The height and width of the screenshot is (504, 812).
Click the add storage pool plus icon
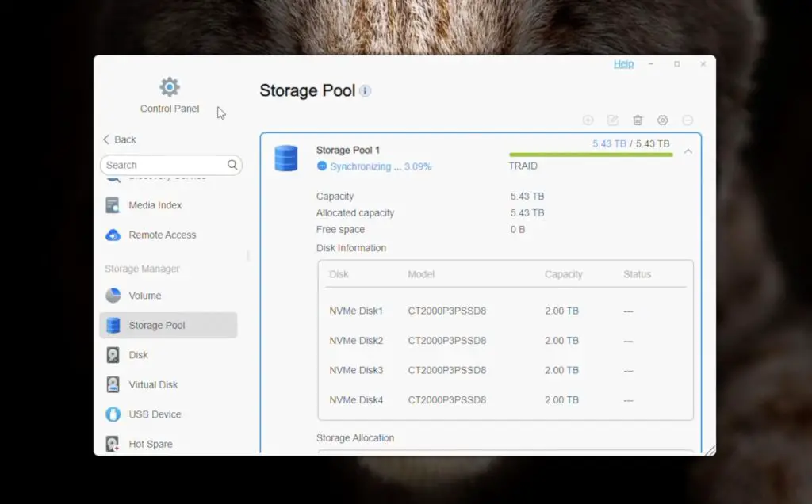[588, 120]
